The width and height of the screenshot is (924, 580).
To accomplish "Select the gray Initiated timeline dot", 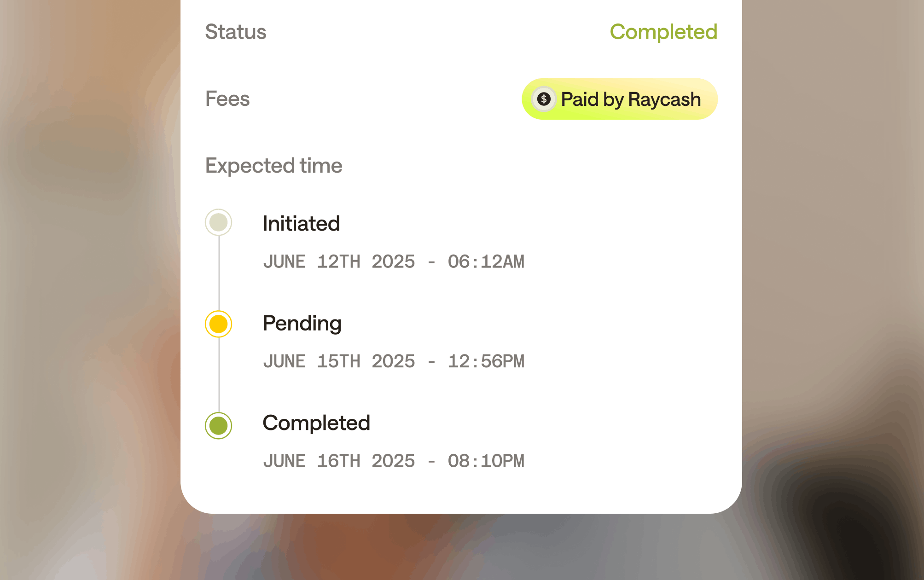I will point(218,223).
